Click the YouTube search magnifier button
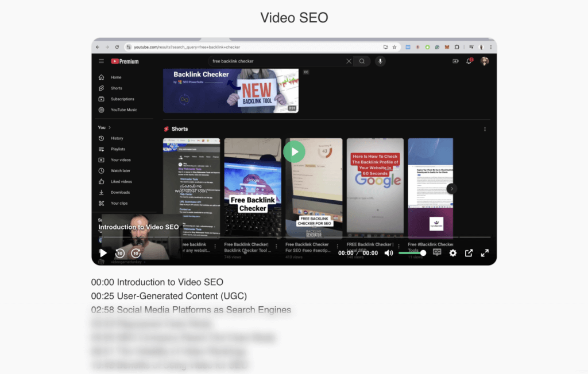Image resolution: width=588 pixels, height=374 pixels. 362,61
